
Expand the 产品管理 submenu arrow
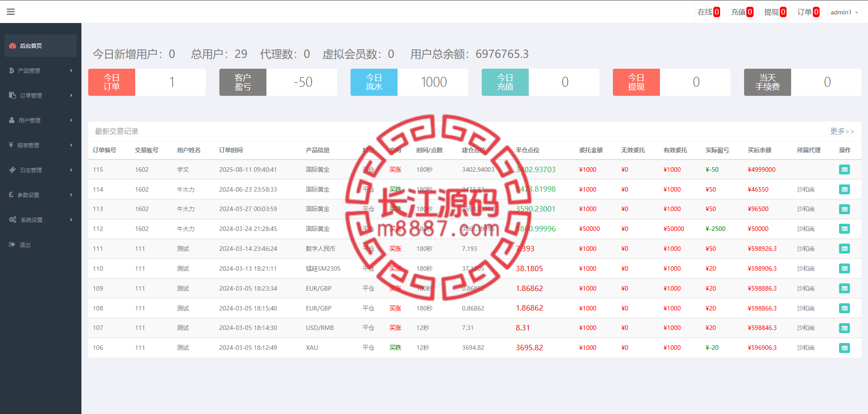tap(71, 71)
